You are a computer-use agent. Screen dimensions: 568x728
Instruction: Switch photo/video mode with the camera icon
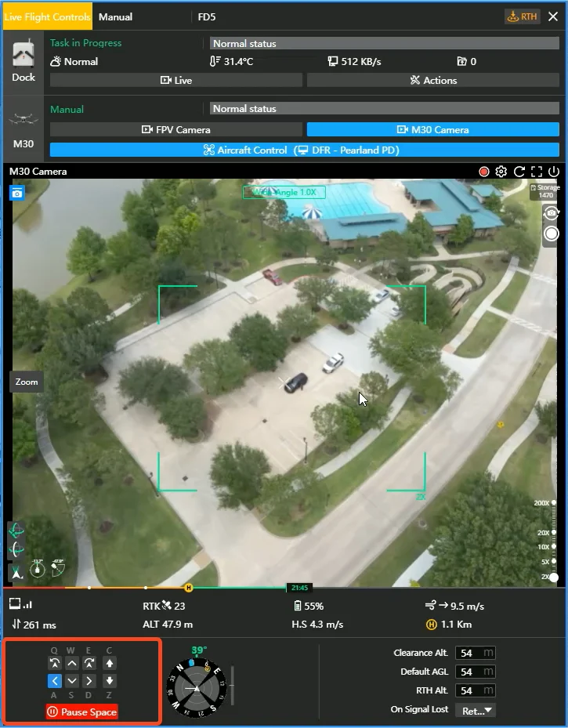(552, 214)
